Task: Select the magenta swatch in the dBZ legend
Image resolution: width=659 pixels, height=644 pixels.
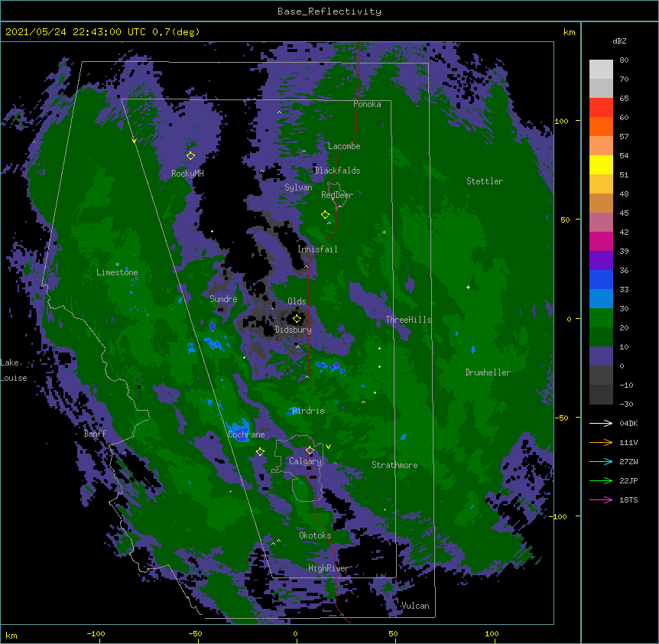Action: tap(601, 241)
